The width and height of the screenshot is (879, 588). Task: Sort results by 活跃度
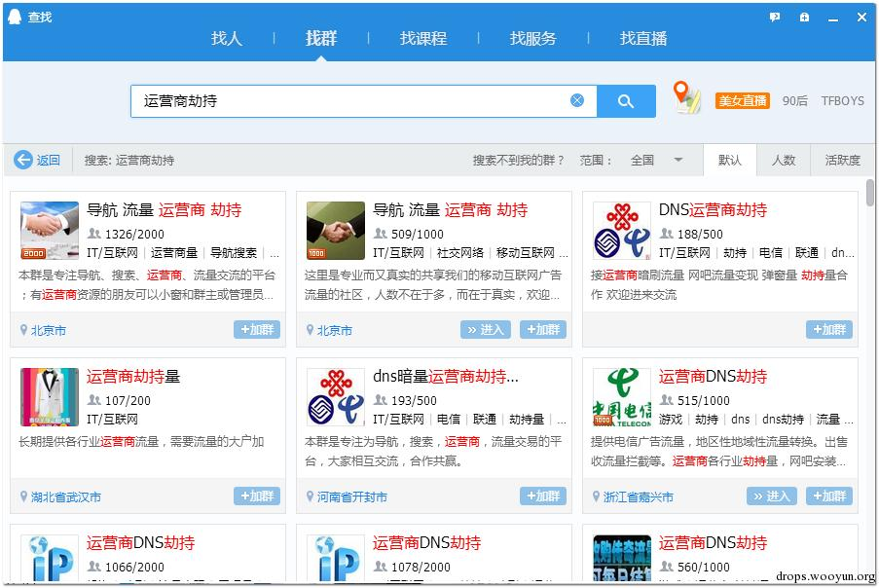click(x=842, y=161)
